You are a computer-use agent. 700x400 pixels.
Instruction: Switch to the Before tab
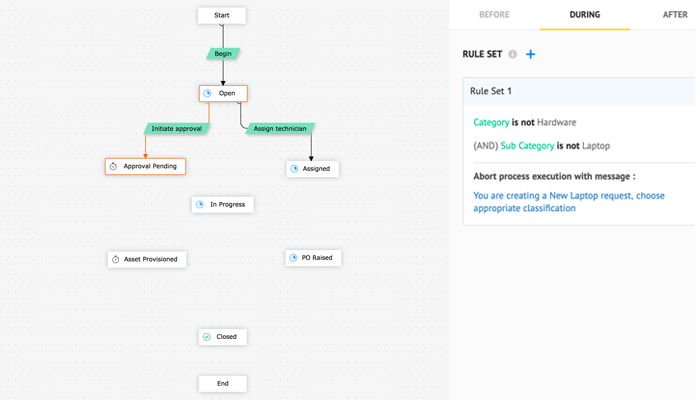click(x=494, y=15)
